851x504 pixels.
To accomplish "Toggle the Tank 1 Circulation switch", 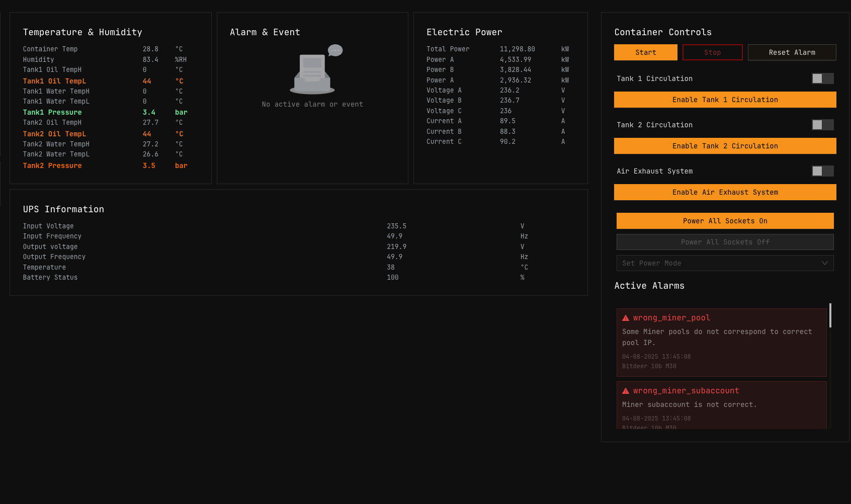I will coord(822,78).
